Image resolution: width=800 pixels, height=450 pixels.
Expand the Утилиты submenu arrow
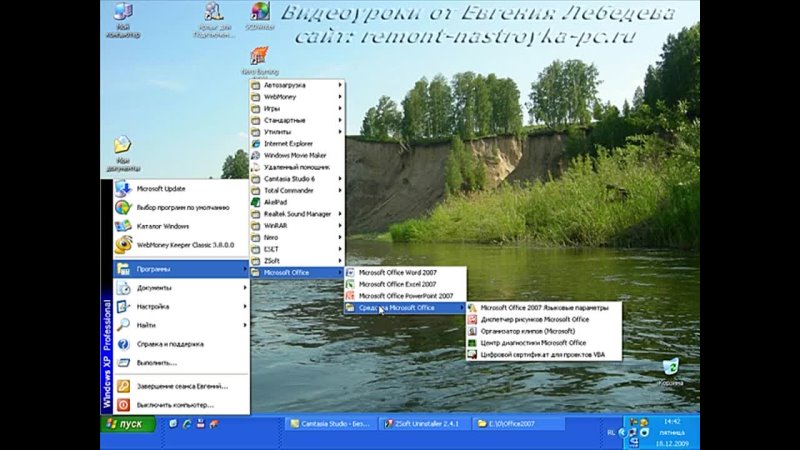click(x=340, y=132)
